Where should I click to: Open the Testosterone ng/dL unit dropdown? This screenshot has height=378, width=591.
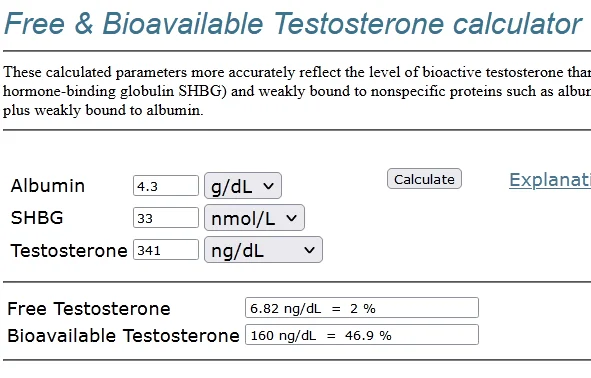coord(263,249)
